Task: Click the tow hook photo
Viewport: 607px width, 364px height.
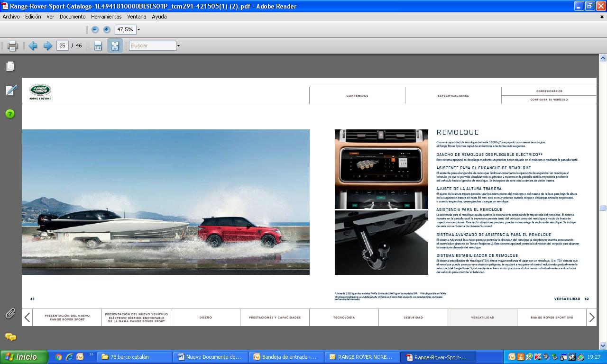Action: click(381, 243)
